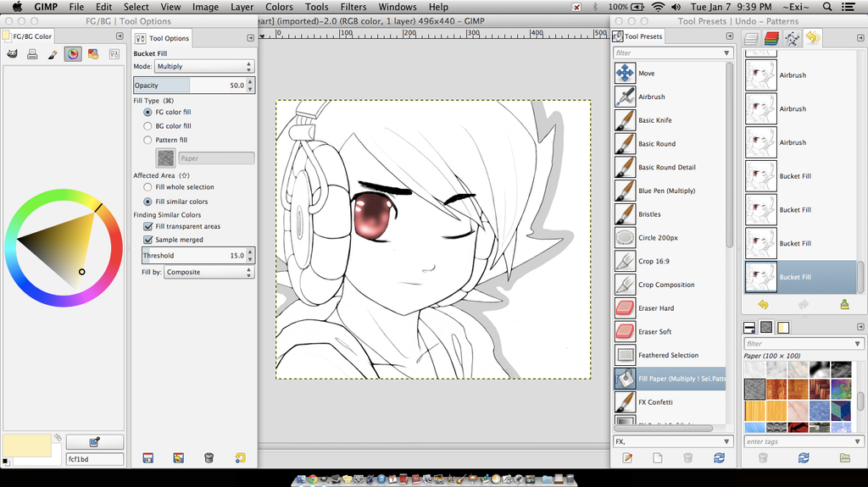Viewport: 868px width, 487px height.
Task: Undo last step with yellow arrow button
Action: tap(764, 304)
